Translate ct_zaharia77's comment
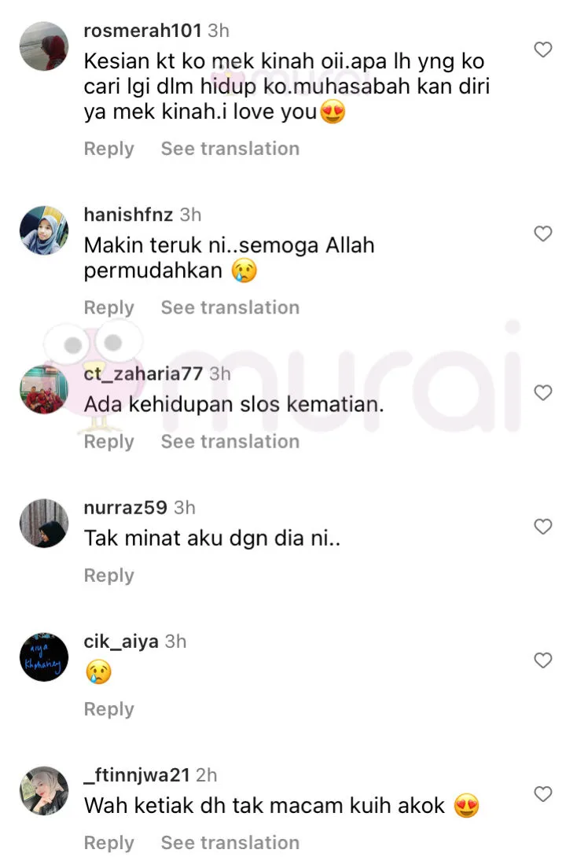The width and height of the screenshot is (588, 868). [230, 441]
